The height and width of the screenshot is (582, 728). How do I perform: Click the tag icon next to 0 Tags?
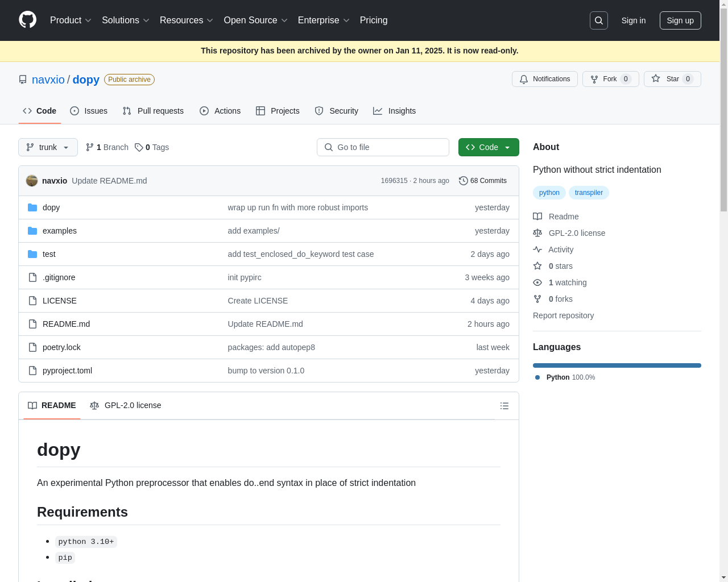click(139, 147)
